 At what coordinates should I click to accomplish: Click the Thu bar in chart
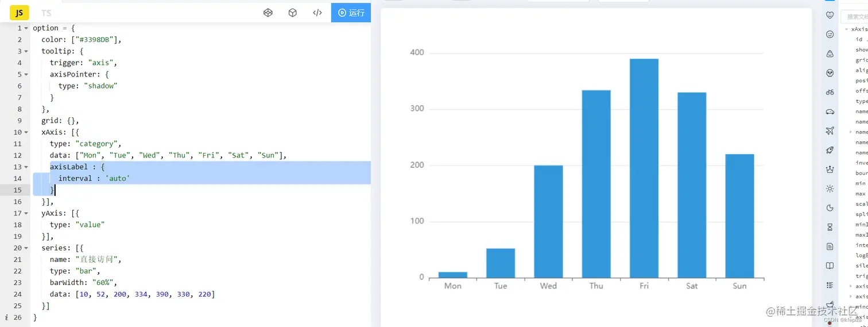(x=596, y=184)
